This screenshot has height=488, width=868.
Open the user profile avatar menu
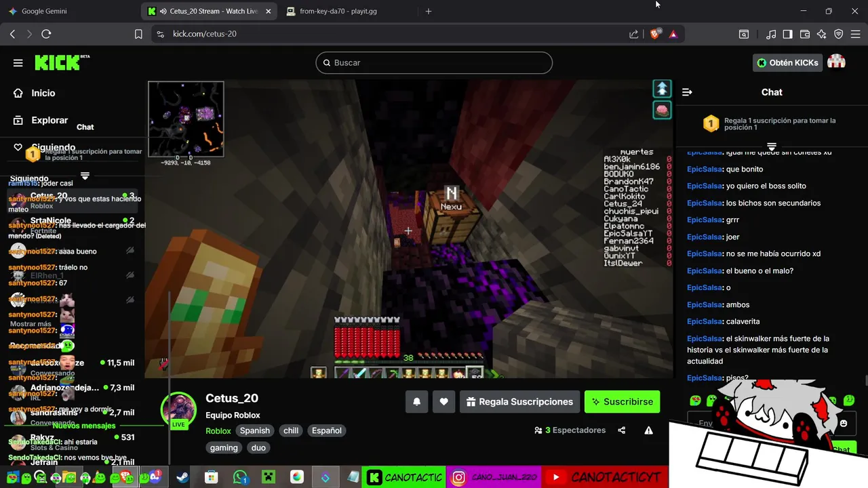coord(837,62)
